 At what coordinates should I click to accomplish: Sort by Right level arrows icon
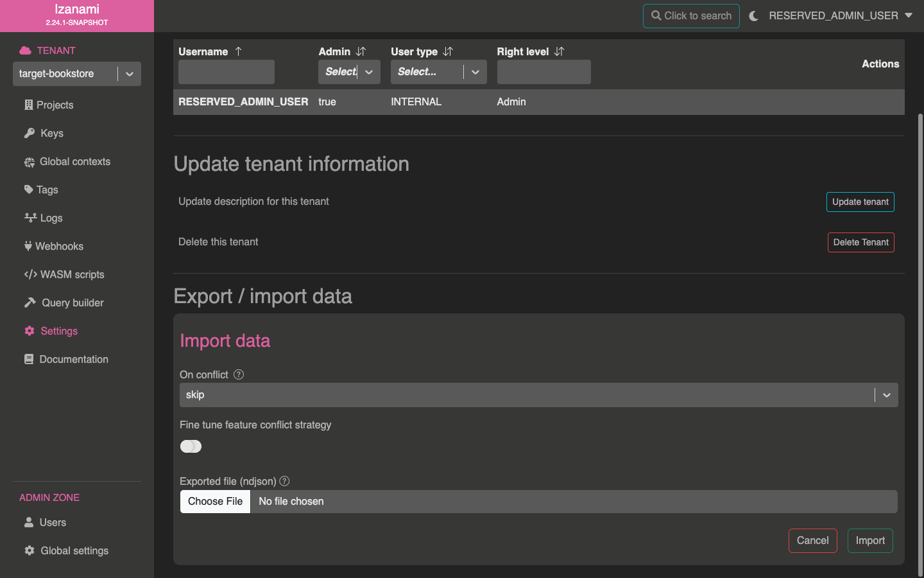[559, 51]
